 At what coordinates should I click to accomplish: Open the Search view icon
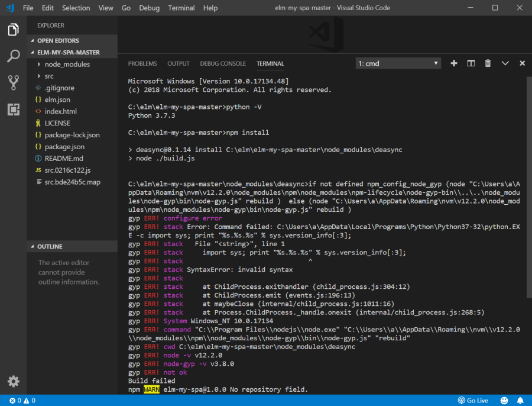13,56
